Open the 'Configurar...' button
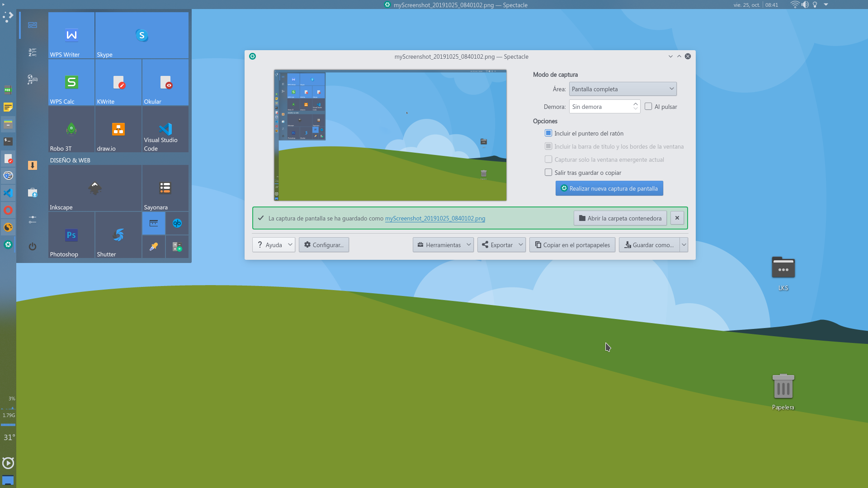The height and width of the screenshot is (488, 868). [324, 244]
